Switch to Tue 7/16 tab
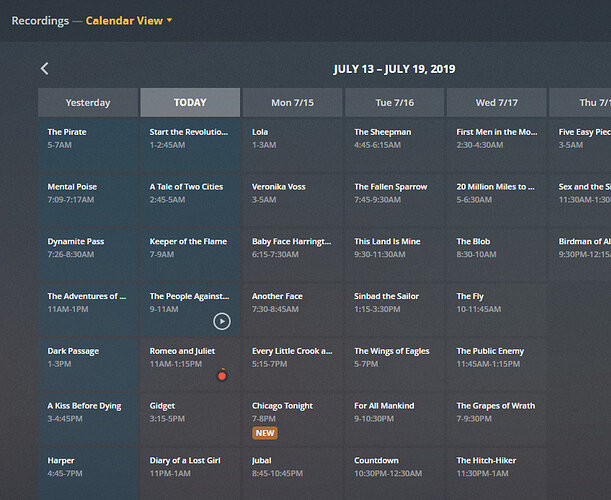The height and width of the screenshot is (500, 611). coord(394,102)
